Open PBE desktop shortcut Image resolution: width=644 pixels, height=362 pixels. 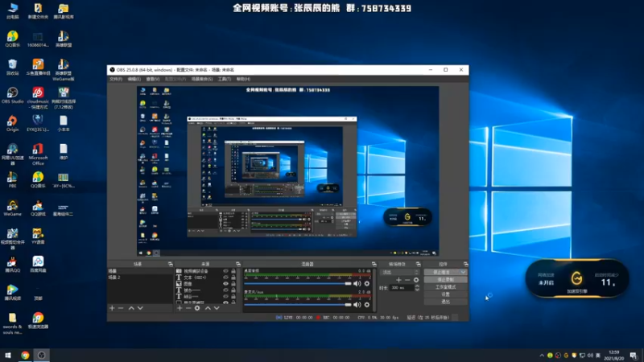click(12, 179)
